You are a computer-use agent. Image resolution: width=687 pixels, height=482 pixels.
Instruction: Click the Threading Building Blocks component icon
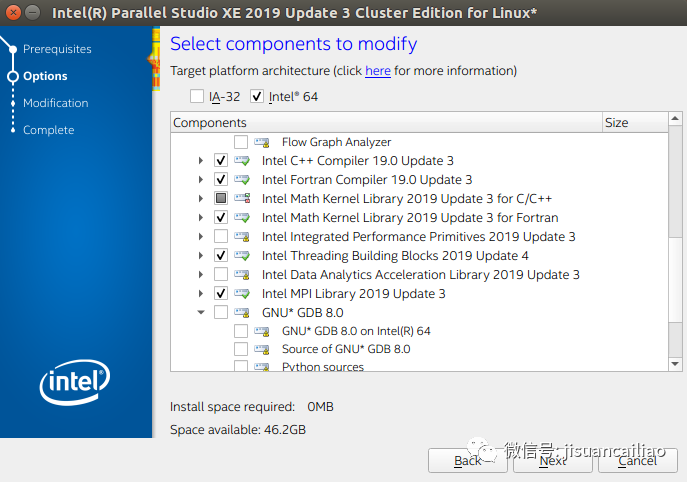click(242, 255)
